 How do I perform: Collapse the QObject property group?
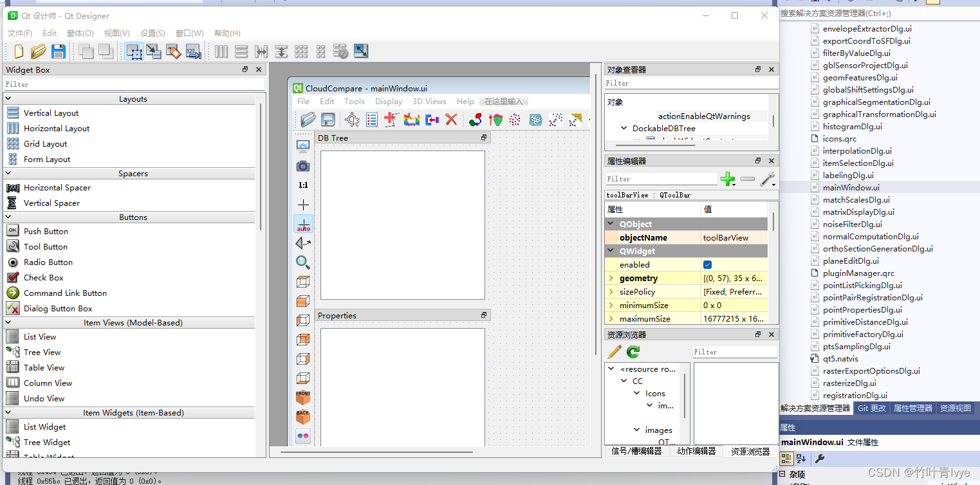(611, 224)
